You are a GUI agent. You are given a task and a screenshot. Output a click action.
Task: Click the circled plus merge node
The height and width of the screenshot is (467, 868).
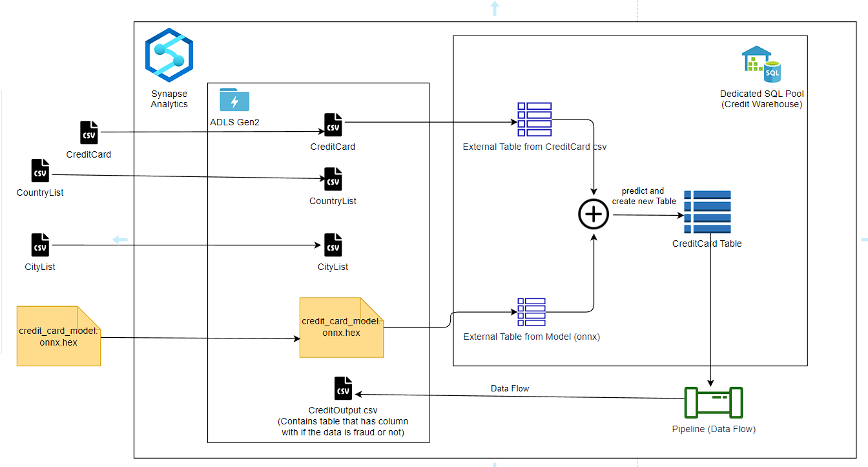pos(594,214)
